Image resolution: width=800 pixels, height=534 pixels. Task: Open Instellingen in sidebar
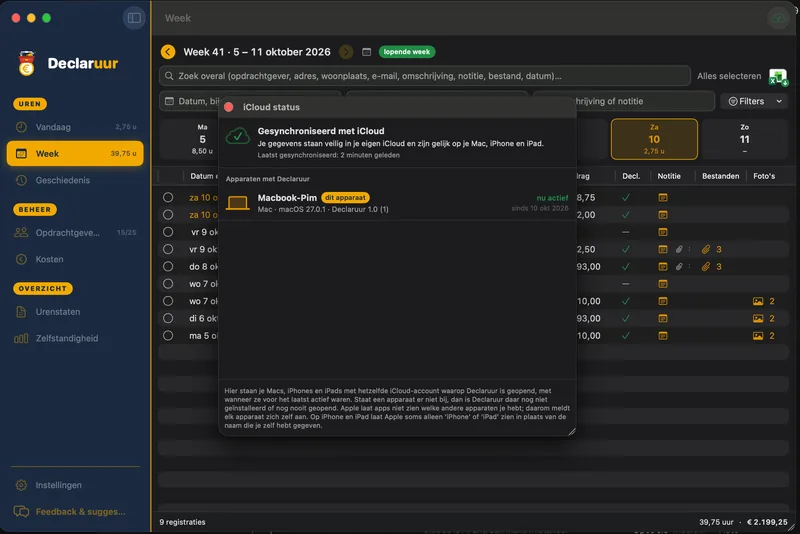[x=75, y=485]
